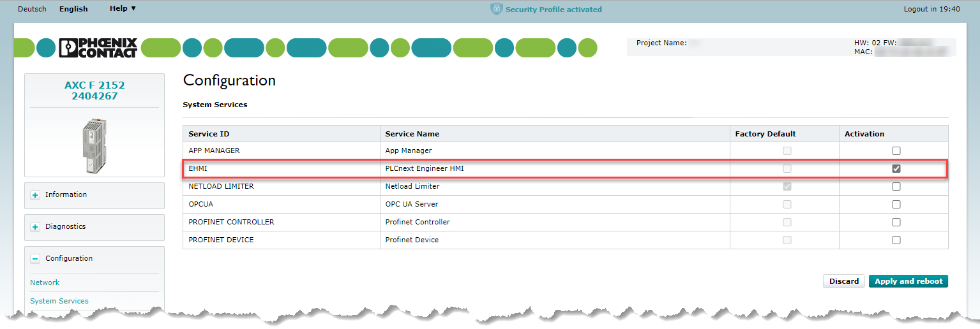980x329 pixels.
Task: Click Apply and reboot button
Action: click(x=908, y=281)
